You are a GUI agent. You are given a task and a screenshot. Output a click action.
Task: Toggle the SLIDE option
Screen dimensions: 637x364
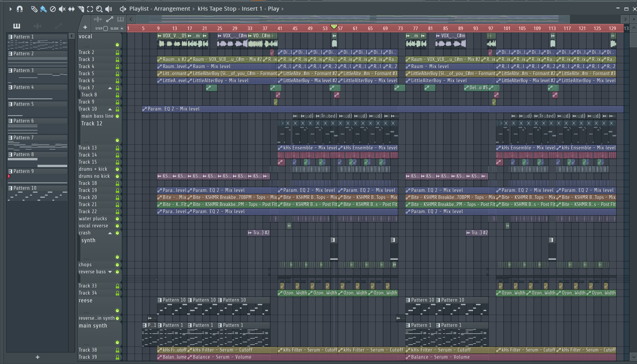[x=122, y=29]
